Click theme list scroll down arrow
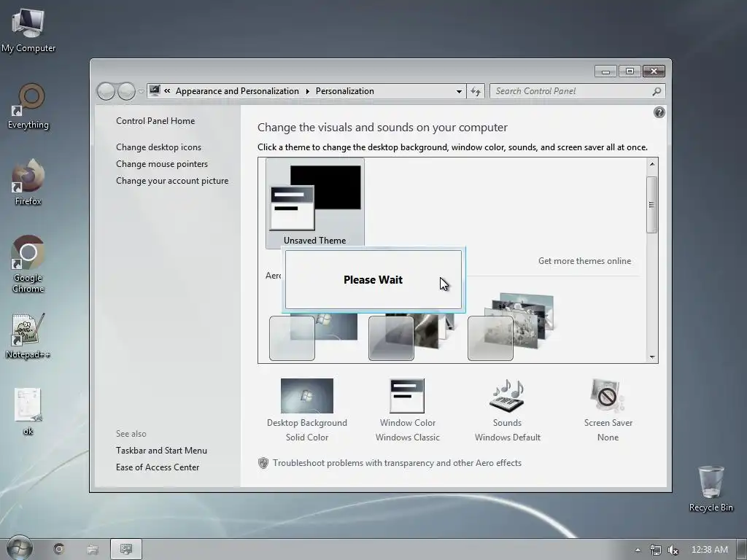Image resolution: width=747 pixels, height=560 pixels. tap(651, 357)
